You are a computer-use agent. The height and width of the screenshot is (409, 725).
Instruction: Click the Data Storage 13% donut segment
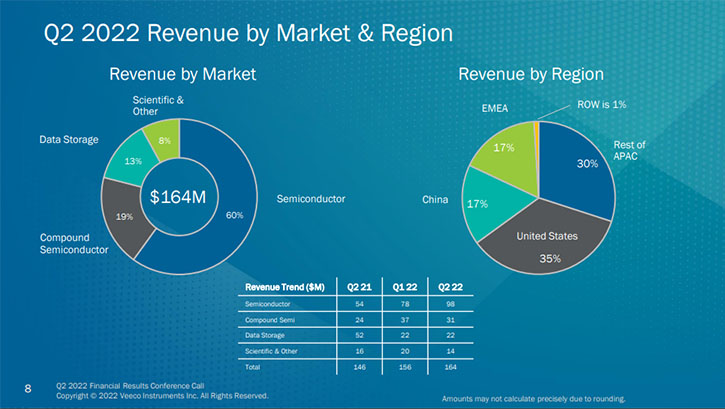(132, 161)
